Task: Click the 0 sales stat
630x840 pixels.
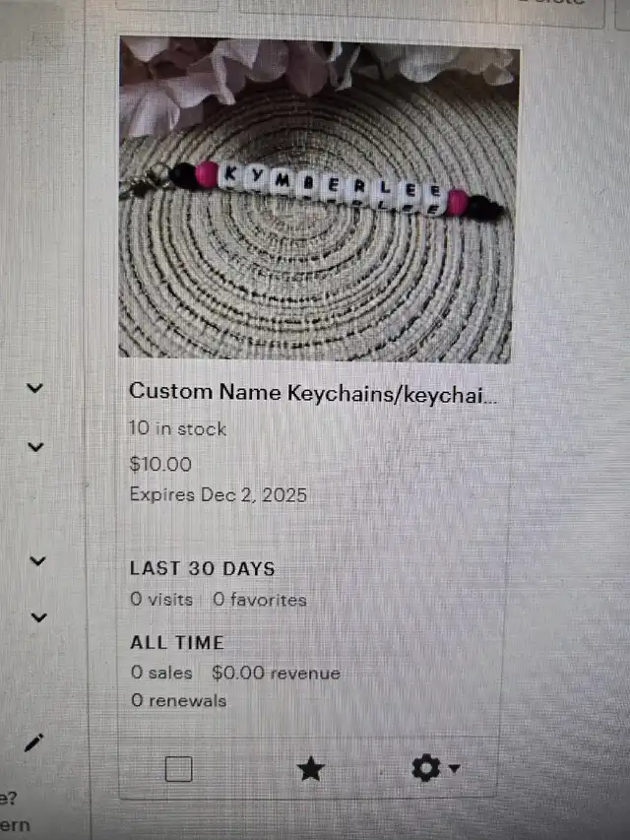Action: tap(161, 673)
